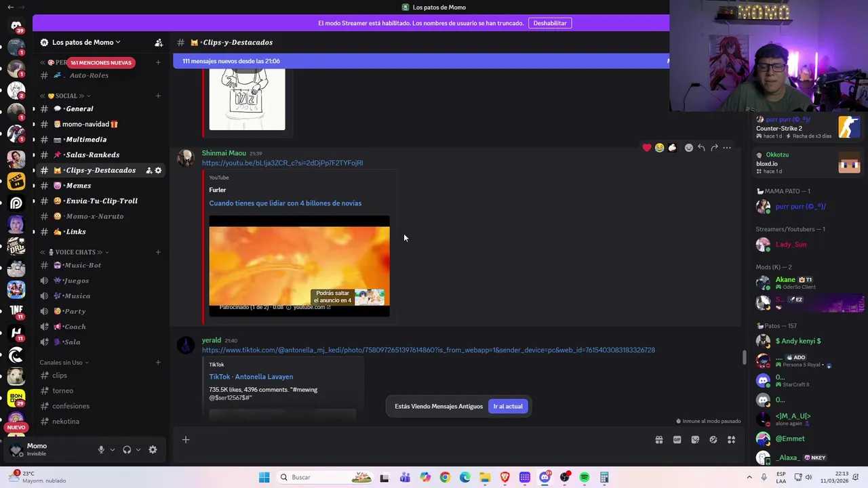868x488 pixels.
Task: Open TikTok · Antonella Lavayen embed title
Action: click(x=251, y=377)
